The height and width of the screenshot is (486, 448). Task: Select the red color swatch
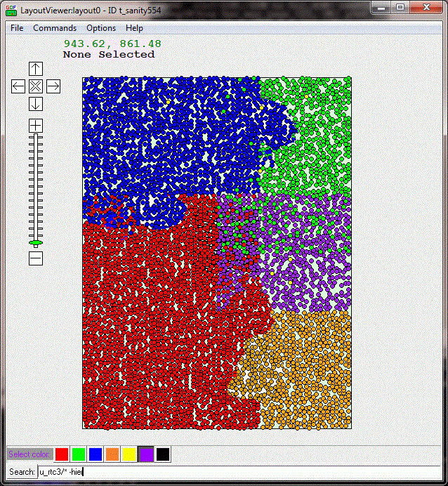point(62,454)
